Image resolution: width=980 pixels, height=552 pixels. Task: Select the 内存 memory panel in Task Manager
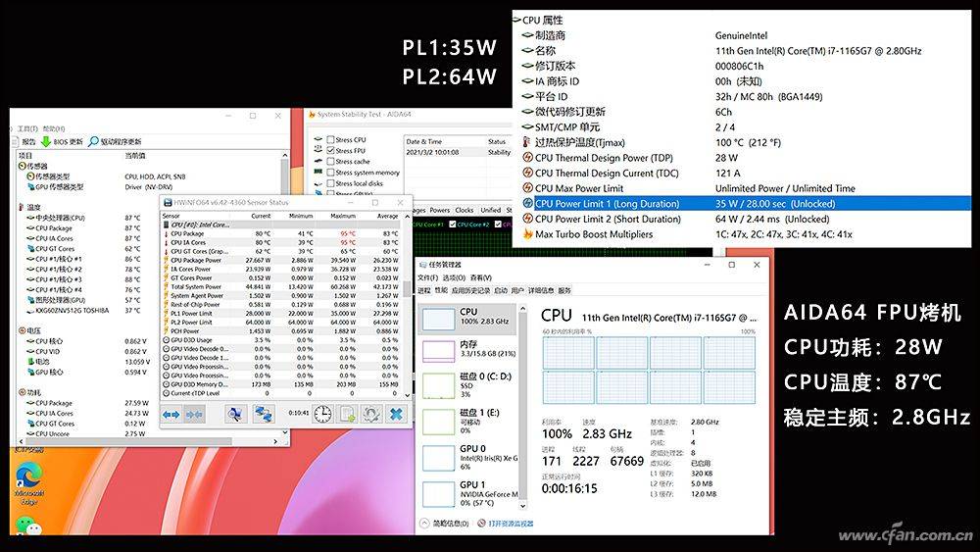click(469, 350)
